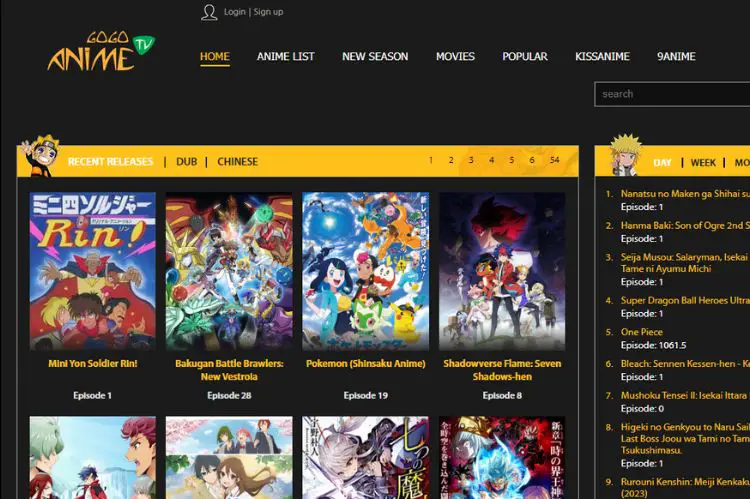Open the 9Anime menu item
750x499 pixels.
[x=676, y=56]
